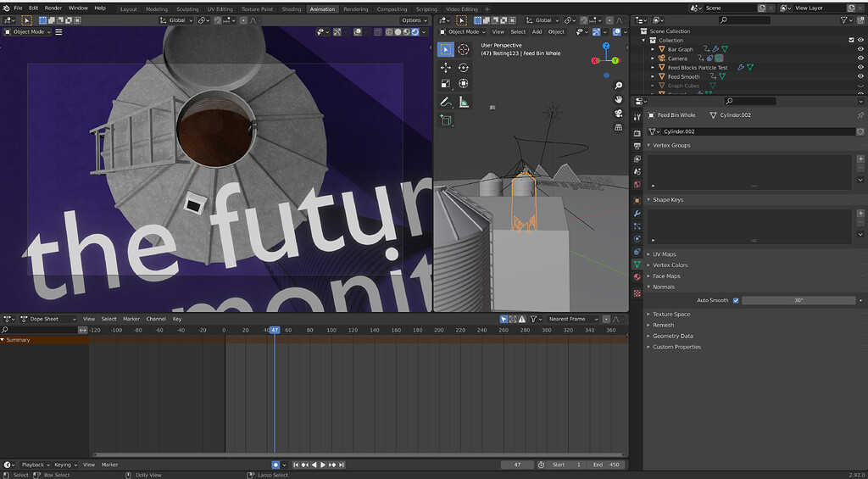
Task: Click the zoom magnifier in viewport navigation
Action: pyautogui.click(x=618, y=86)
